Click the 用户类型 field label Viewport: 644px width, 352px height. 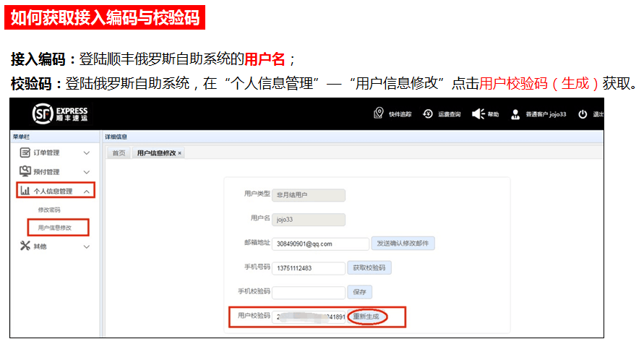click(257, 194)
